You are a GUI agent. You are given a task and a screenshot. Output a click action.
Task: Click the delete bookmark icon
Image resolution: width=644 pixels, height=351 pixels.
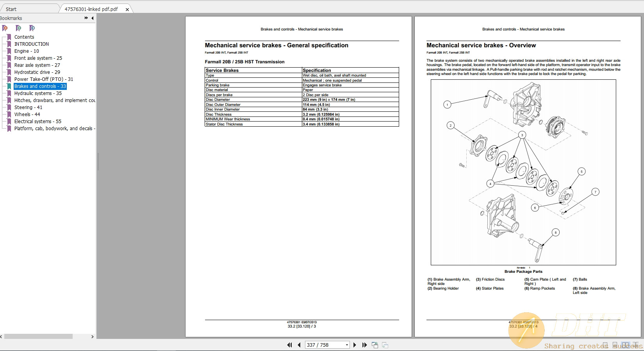pyautogui.click(x=5, y=28)
